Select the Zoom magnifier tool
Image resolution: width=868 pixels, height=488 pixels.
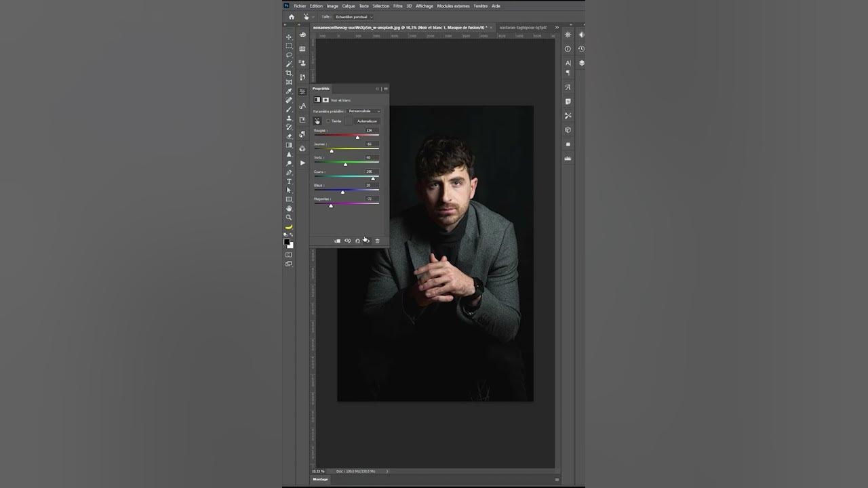coord(289,218)
